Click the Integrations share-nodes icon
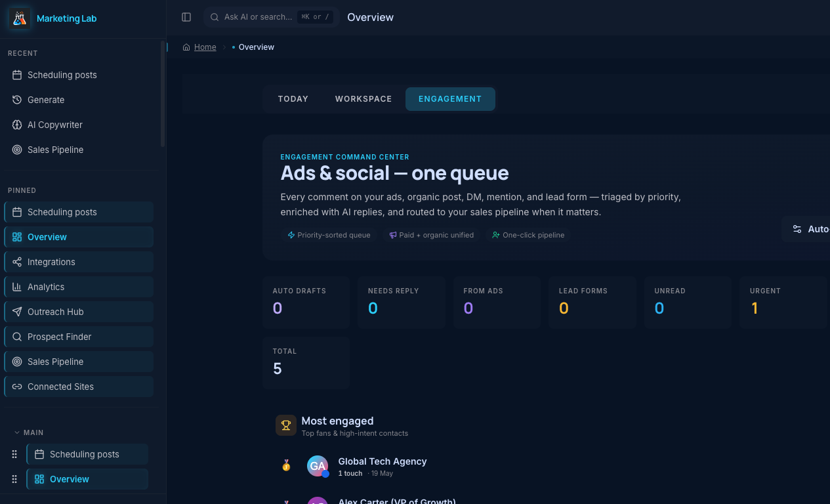 [17, 262]
